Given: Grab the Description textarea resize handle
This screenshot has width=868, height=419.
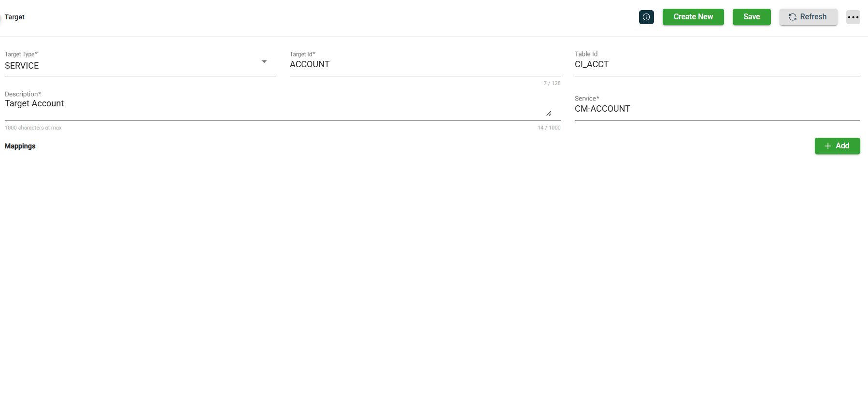Looking at the screenshot, I should (549, 114).
